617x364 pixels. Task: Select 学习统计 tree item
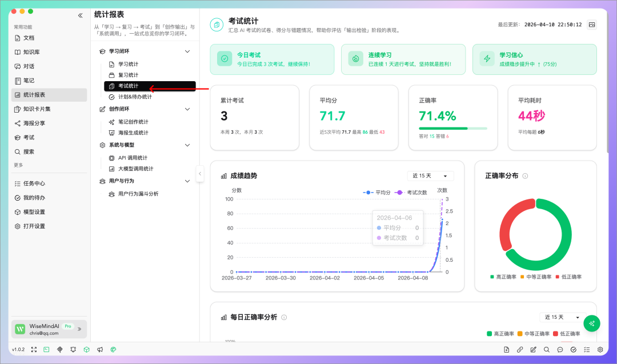coord(150,64)
